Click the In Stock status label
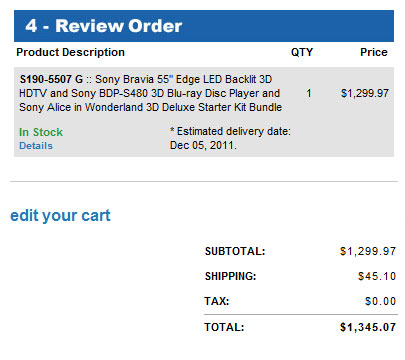Image resolution: width=405 pixels, height=360 pixels. tap(41, 132)
